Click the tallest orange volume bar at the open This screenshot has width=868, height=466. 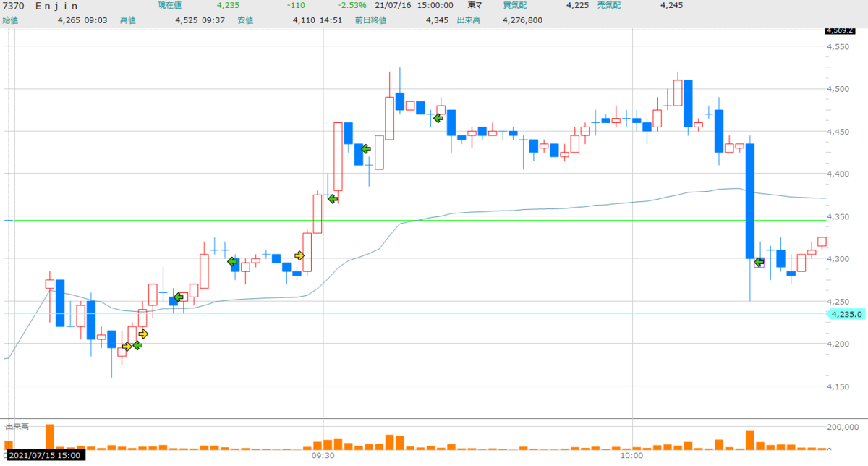click(50, 437)
